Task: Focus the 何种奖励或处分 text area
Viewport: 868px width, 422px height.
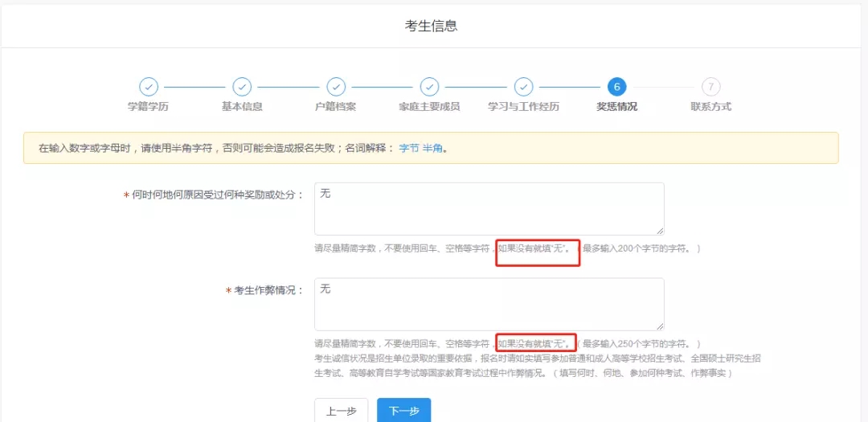Action: tap(489, 208)
